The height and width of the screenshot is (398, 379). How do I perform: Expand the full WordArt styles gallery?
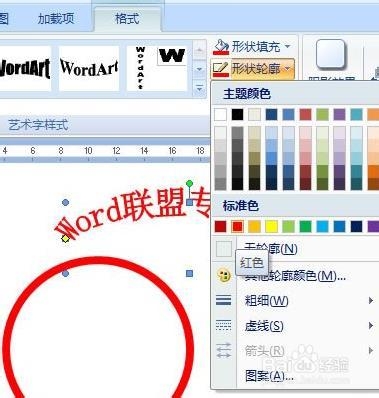(x=199, y=88)
